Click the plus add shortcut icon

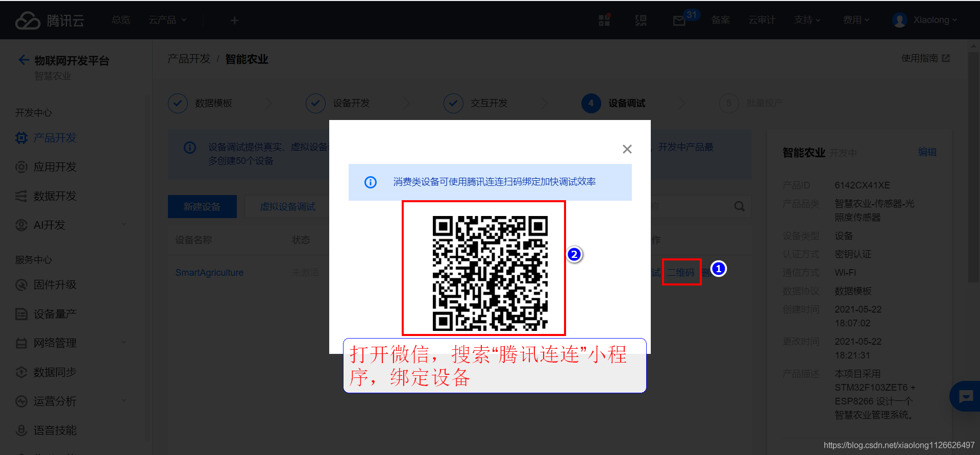(234, 20)
